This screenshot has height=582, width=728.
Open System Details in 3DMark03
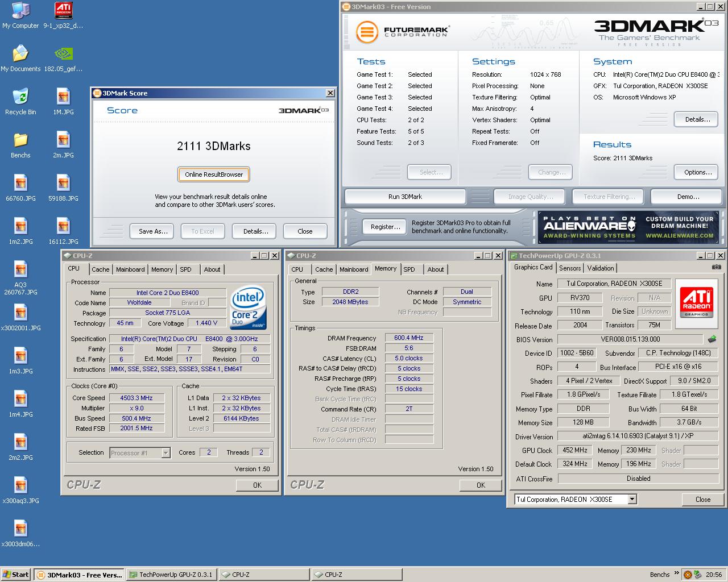(697, 119)
